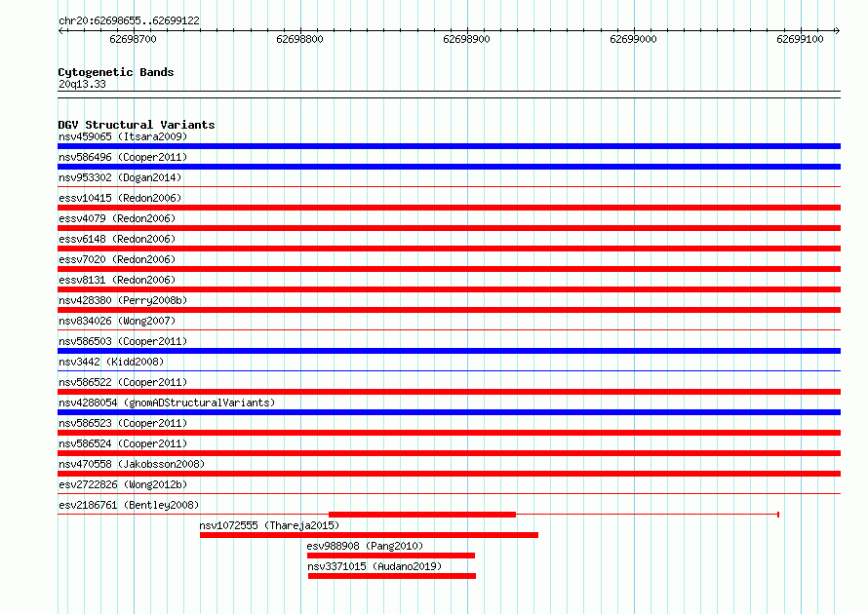
Task: Click the right arrow of the ruler
Action: tap(837, 30)
